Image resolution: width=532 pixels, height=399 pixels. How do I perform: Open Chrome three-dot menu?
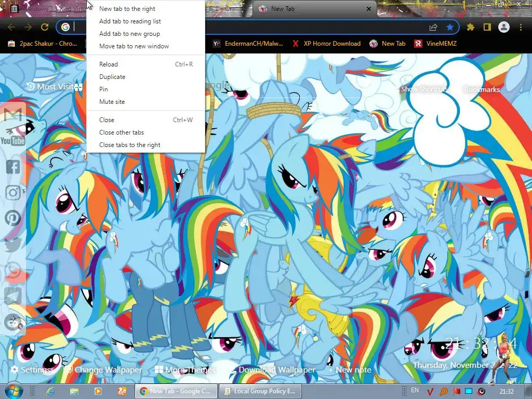(521, 27)
